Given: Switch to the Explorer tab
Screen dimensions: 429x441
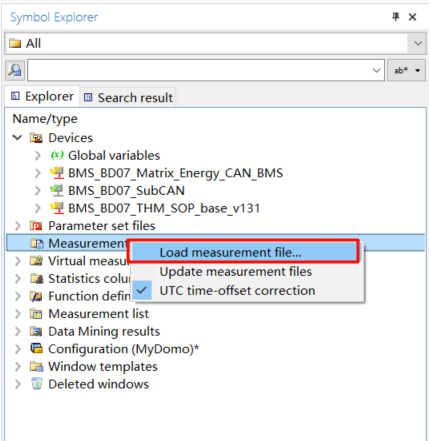Looking at the screenshot, I should pos(42,97).
